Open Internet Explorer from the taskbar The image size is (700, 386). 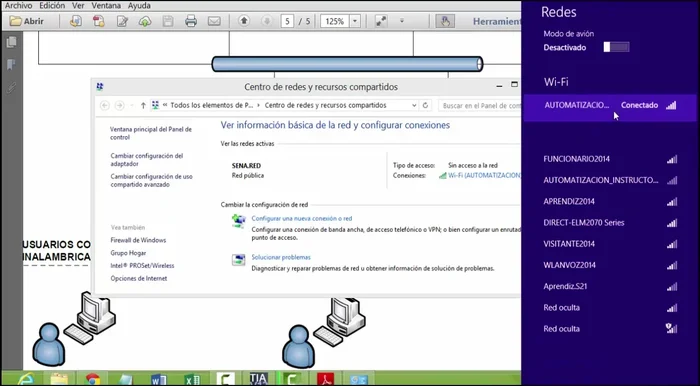pos(25,378)
